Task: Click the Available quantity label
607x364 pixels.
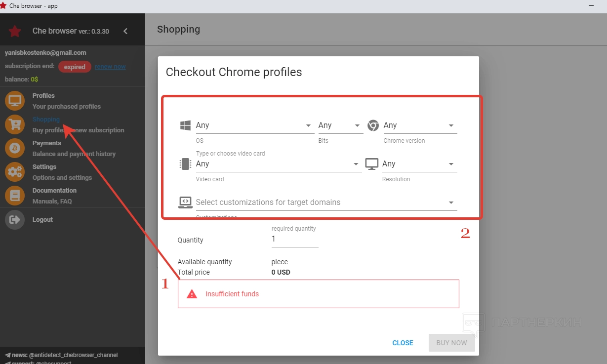Action: (204, 262)
